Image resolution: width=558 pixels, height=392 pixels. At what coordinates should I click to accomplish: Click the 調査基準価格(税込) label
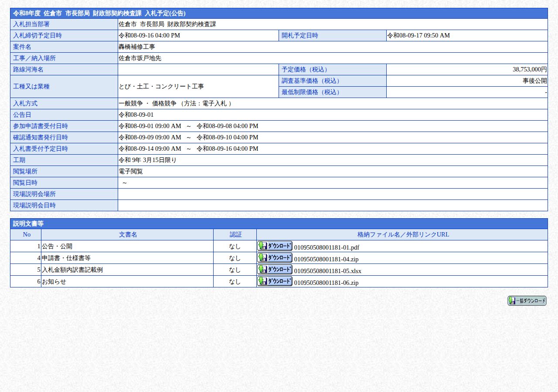(312, 81)
